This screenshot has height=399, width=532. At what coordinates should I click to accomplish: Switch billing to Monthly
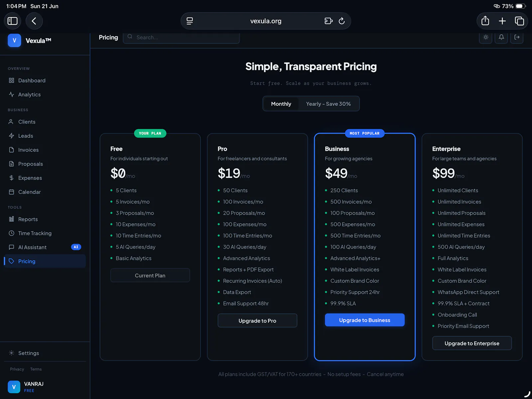tap(281, 104)
